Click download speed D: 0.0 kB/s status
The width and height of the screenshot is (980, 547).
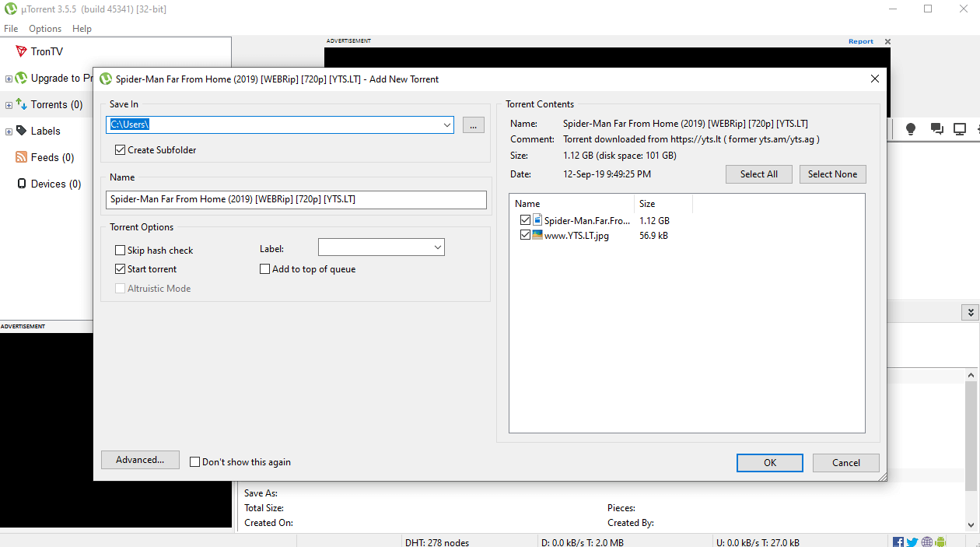tap(581, 542)
